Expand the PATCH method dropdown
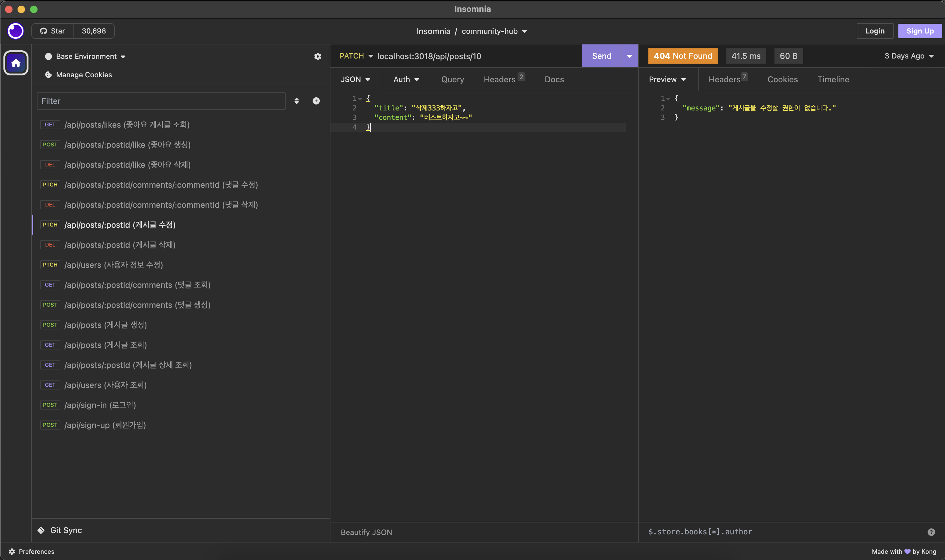Screen dimensions: 945x560 tap(356, 56)
